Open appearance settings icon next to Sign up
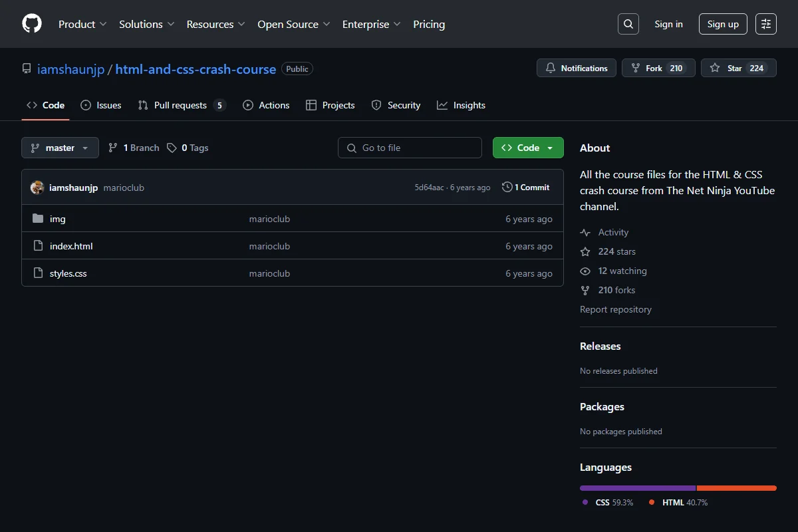The height and width of the screenshot is (532, 798). pos(766,24)
